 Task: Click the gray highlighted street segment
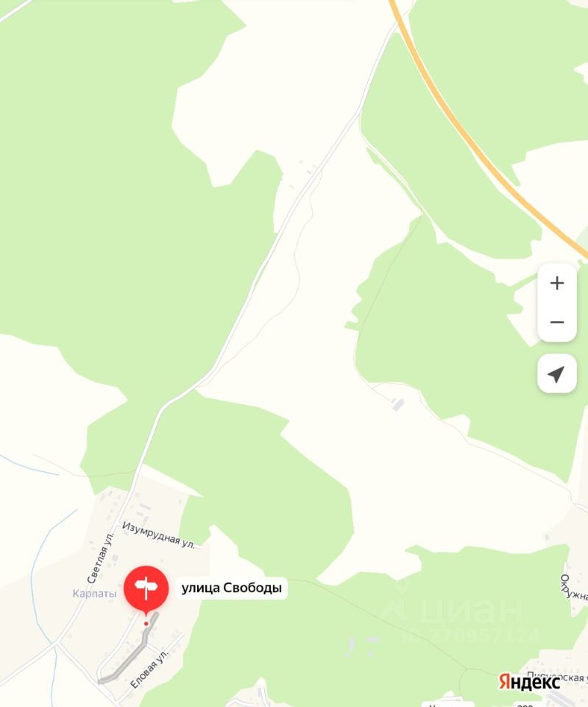tap(128, 650)
